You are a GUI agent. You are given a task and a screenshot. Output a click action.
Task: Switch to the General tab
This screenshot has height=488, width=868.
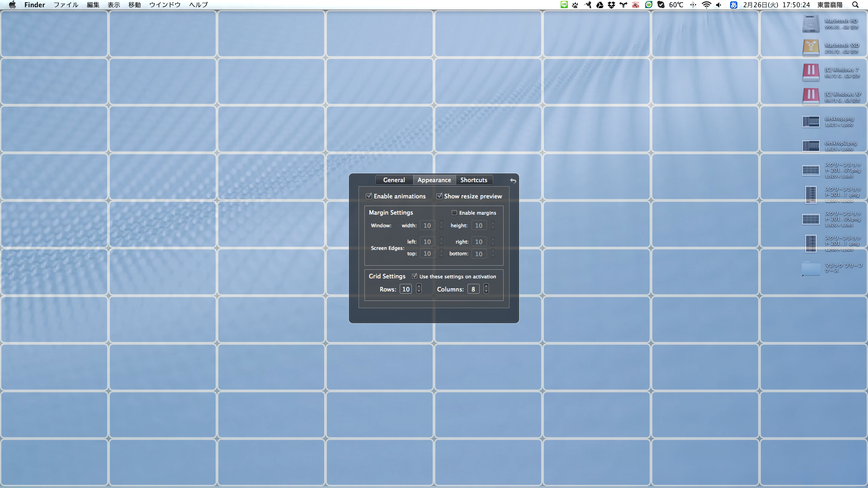click(394, 180)
